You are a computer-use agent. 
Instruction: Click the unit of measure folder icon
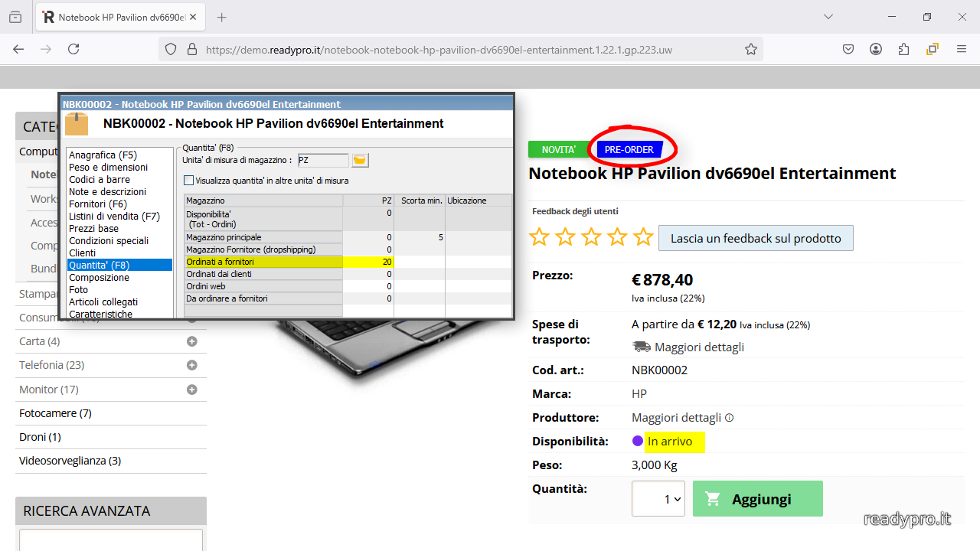[360, 160]
